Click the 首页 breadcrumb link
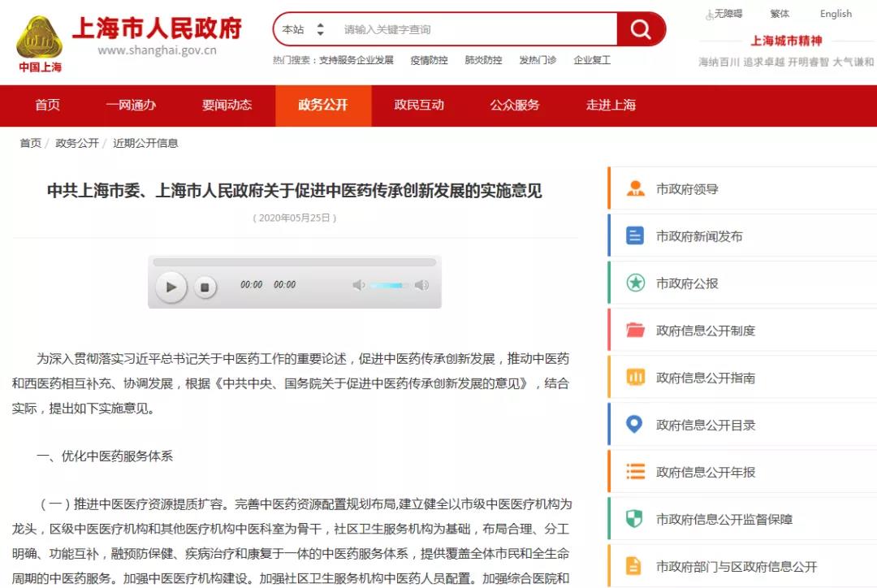This screenshot has width=877, height=588. click(30, 143)
